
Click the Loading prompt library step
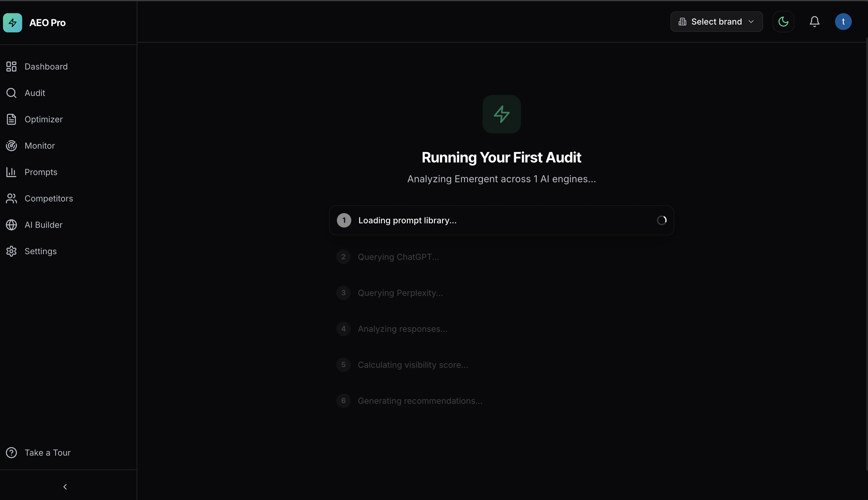pos(407,220)
